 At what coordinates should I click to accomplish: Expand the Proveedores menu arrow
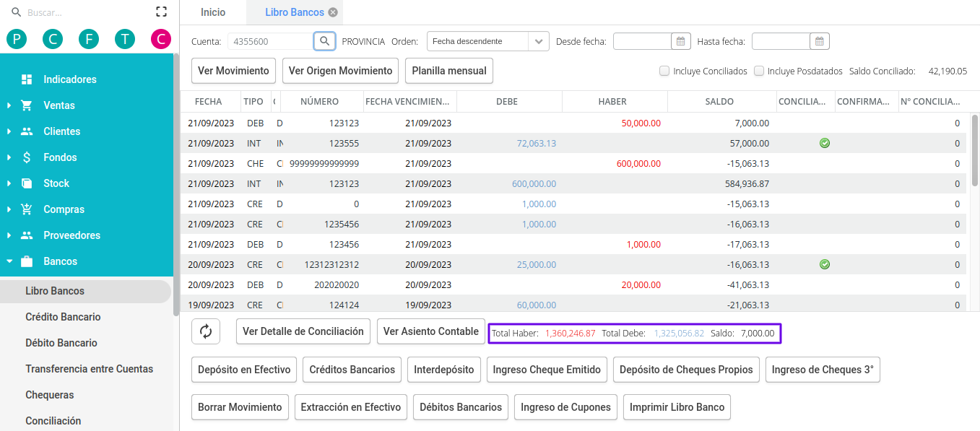point(9,235)
